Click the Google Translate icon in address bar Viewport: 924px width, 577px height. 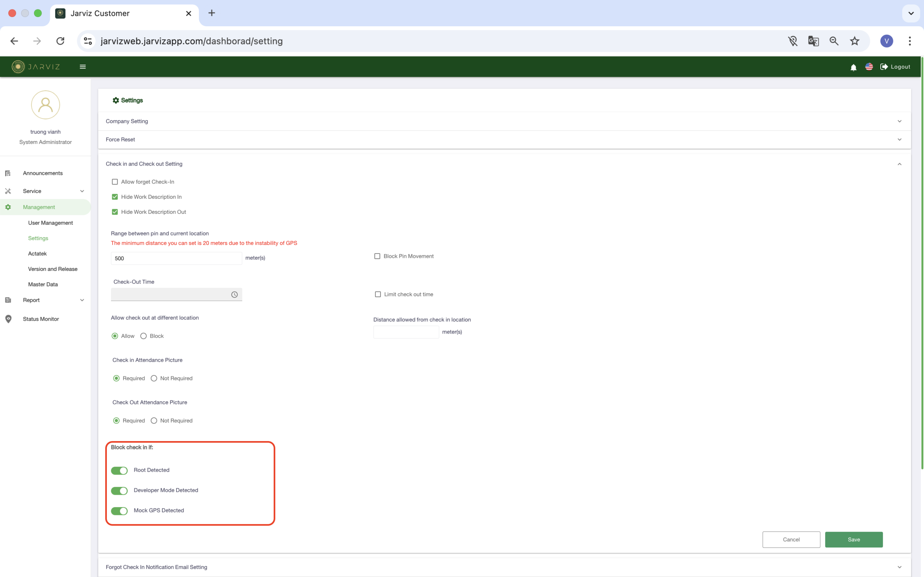pos(813,41)
